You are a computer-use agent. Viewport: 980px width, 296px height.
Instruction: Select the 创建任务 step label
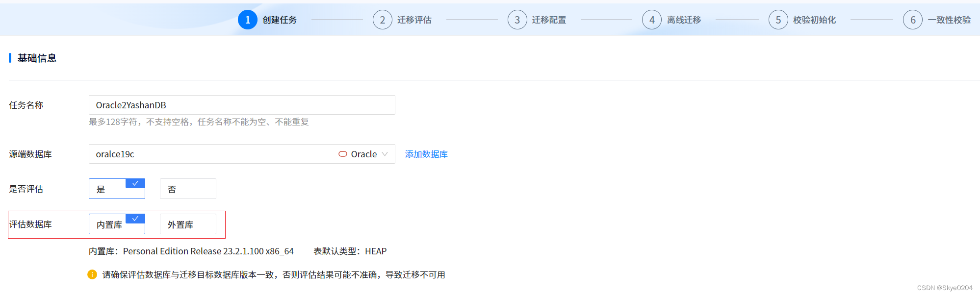[280, 20]
